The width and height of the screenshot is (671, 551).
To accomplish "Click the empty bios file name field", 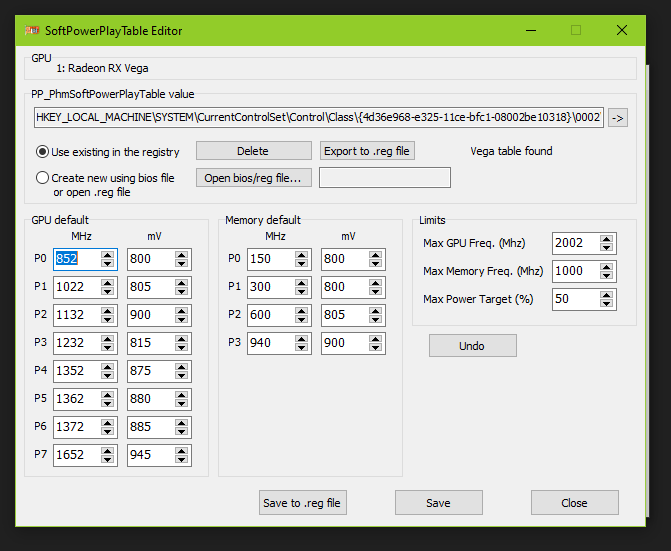I will (385, 178).
